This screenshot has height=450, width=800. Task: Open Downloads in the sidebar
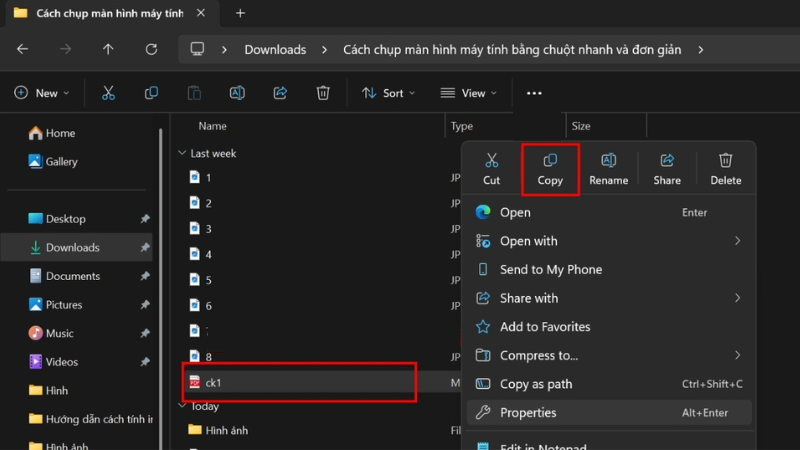click(72, 247)
